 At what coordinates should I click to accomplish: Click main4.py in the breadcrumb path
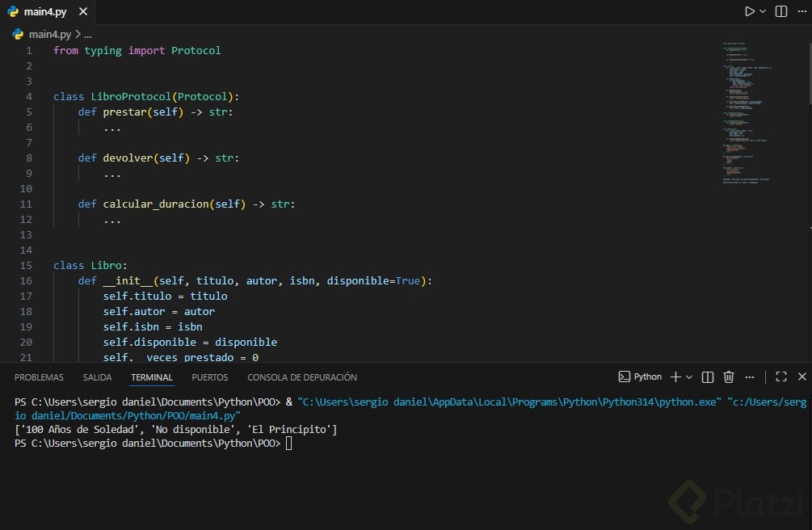50,34
